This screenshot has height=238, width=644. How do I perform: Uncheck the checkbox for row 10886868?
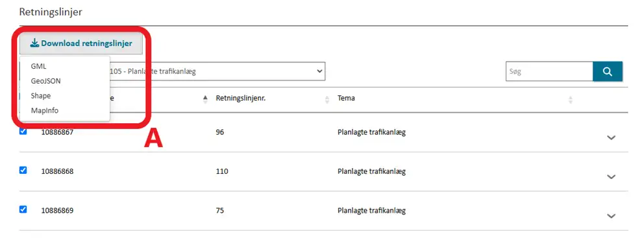click(23, 170)
